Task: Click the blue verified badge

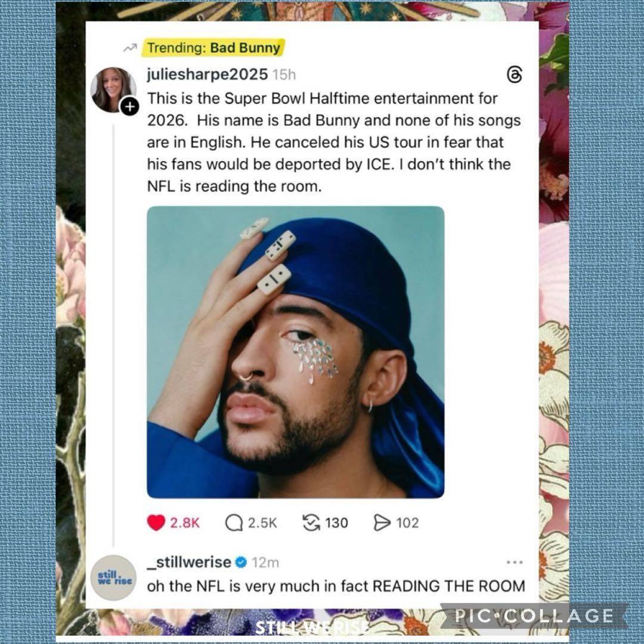Action: click(x=241, y=562)
